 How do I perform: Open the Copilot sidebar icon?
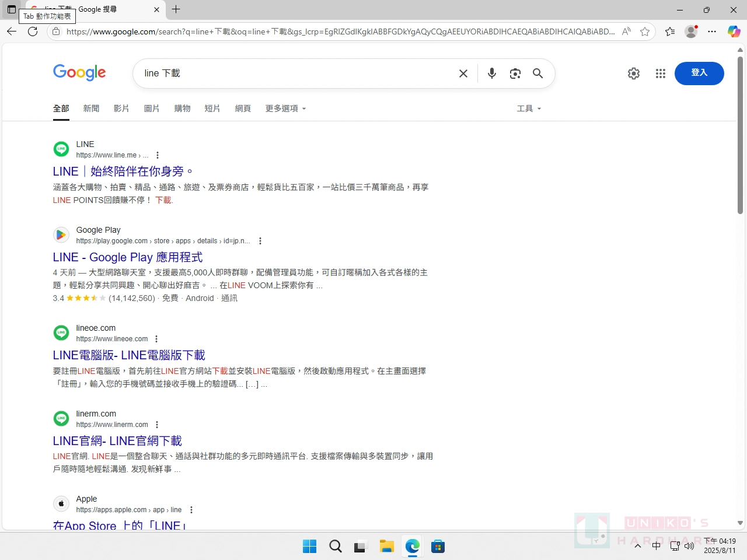tap(734, 32)
